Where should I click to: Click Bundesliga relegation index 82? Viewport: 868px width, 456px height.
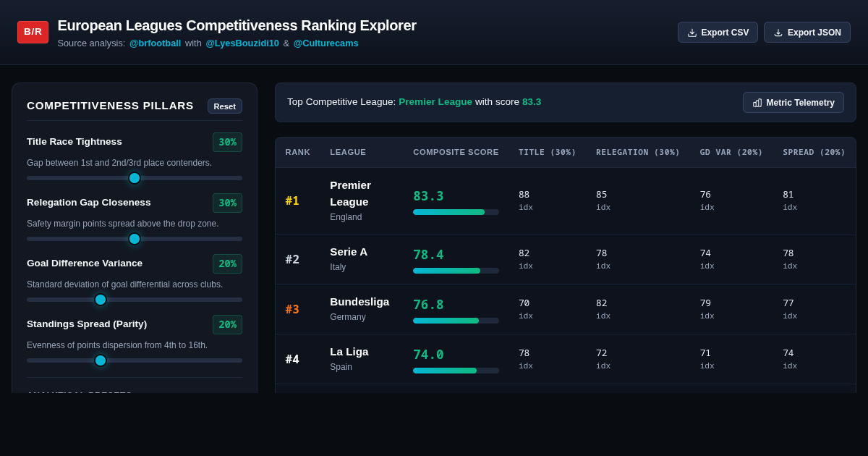pos(602,303)
